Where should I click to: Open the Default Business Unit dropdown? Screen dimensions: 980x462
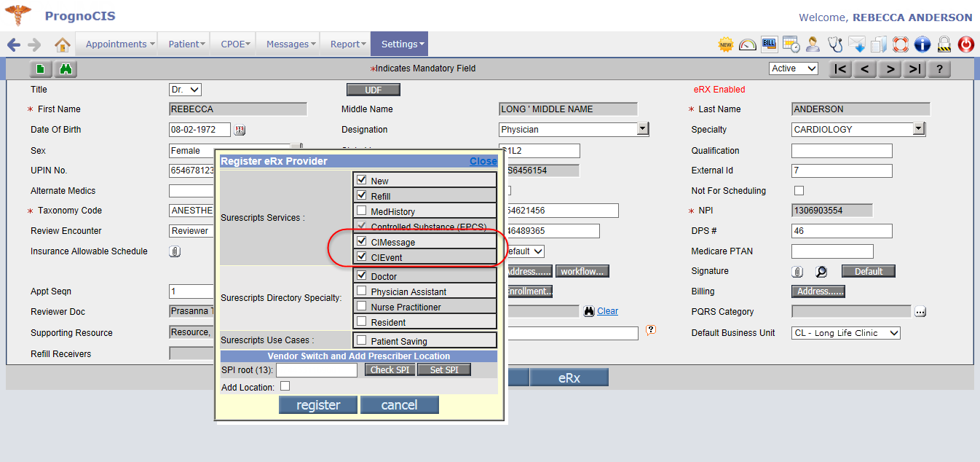(x=846, y=333)
